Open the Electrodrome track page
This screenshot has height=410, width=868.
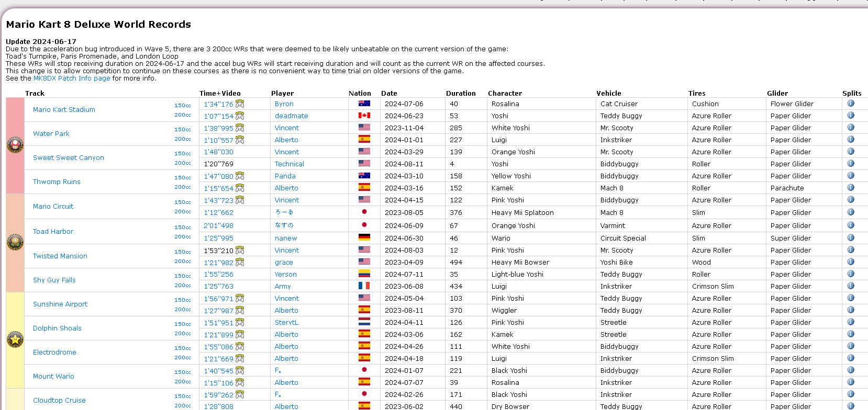click(54, 352)
